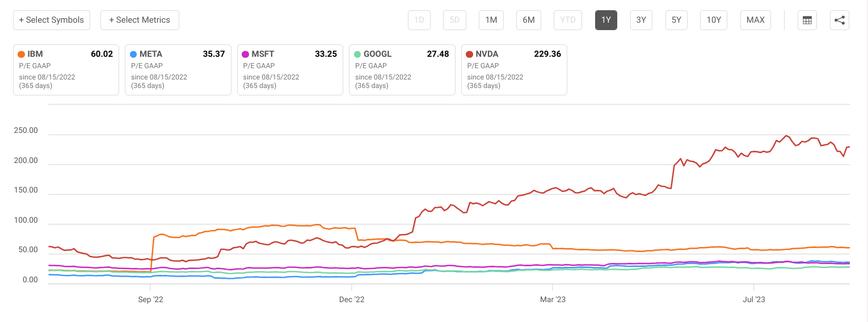This screenshot has width=868, height=322.
Task: Switch chart range to 1D
Action: pos(419,20)
